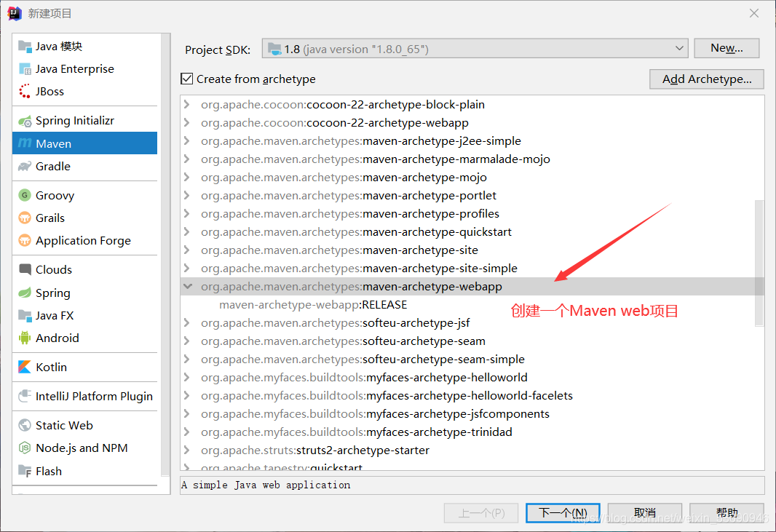The width and height of the screenshot is (776, 532).
Task: Click the IntelliJ IDEA logo in title bar
Action: click(15, 13)
